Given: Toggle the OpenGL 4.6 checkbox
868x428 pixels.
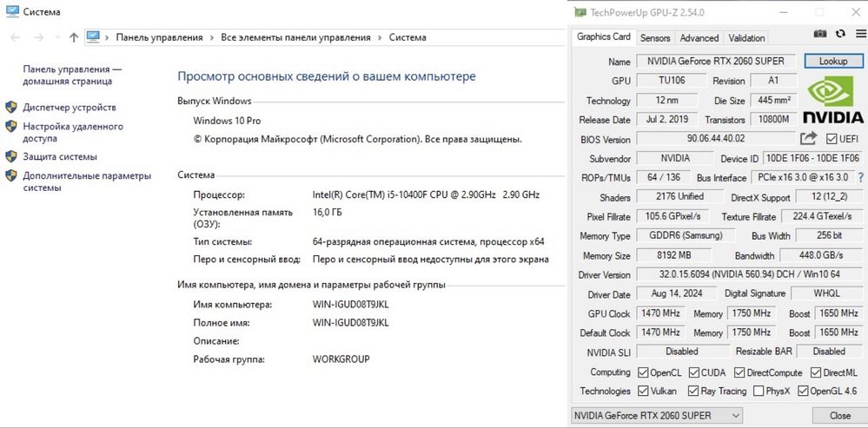Looking at the screenshot, I should click(x=803, y=391).
